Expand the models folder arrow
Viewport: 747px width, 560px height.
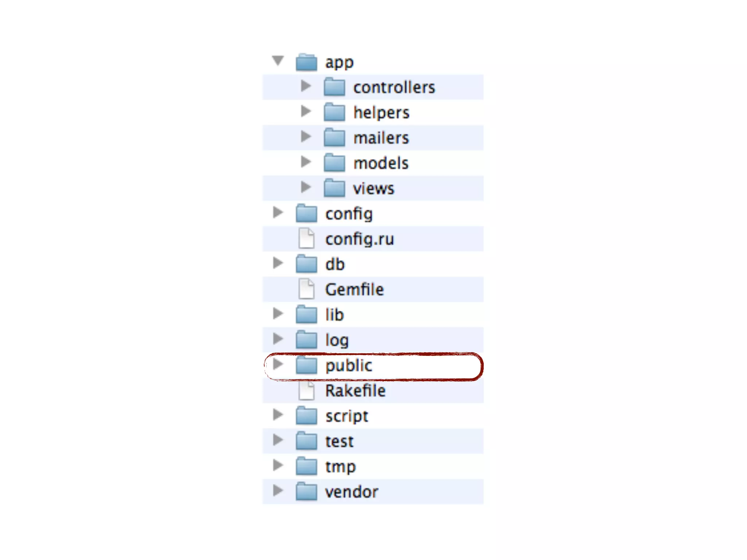point(306,162)
